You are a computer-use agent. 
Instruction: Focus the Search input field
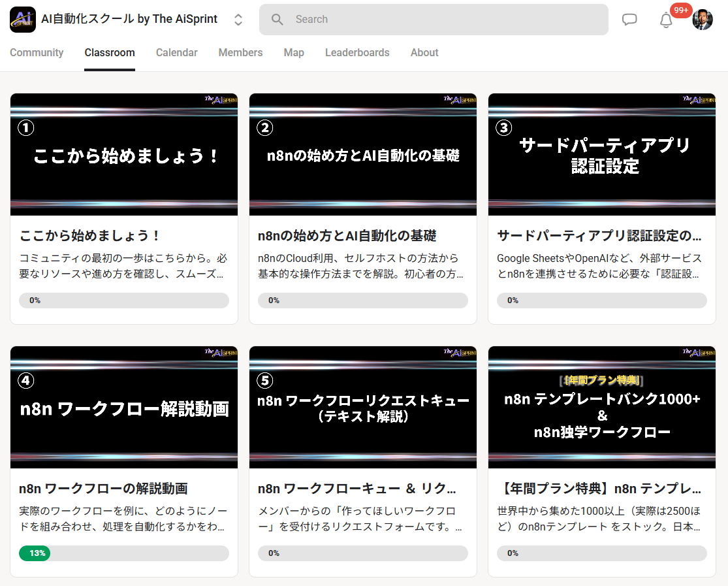pos(434,20)
